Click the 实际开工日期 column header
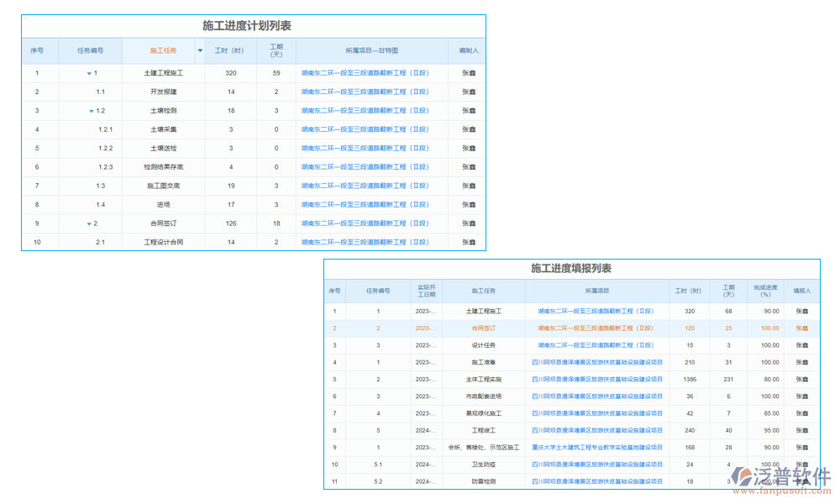The width and height of the screenshot is (840, 504). (427, 291)
